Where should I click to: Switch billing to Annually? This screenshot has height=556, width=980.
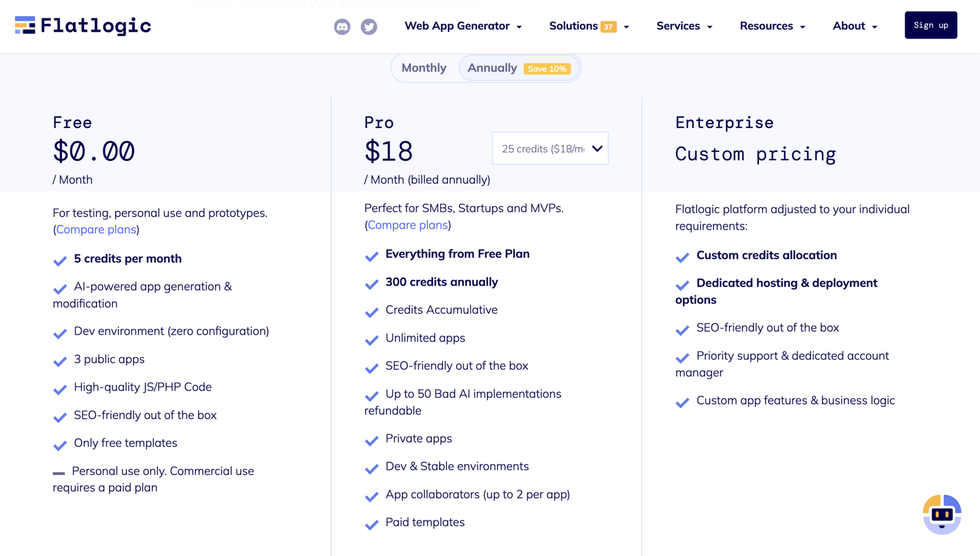click(519, 68)
